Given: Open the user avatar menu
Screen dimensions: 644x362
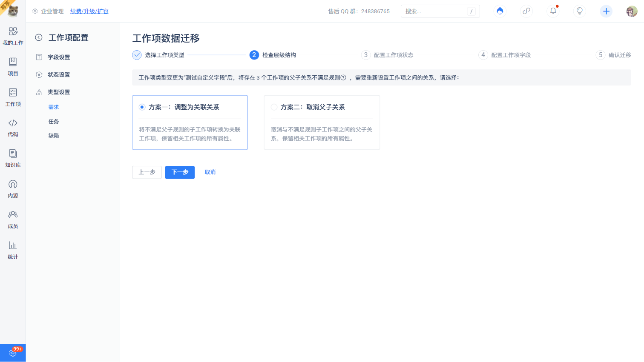Looking at the screenshot, I should tap(632, 11).
